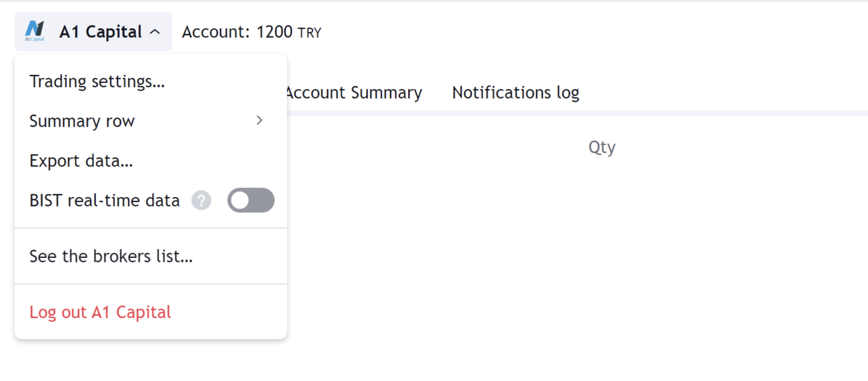This screenshot has height=381, width=868.
Task: Click the white knob of the BIST switch
Action: (240, 200)
